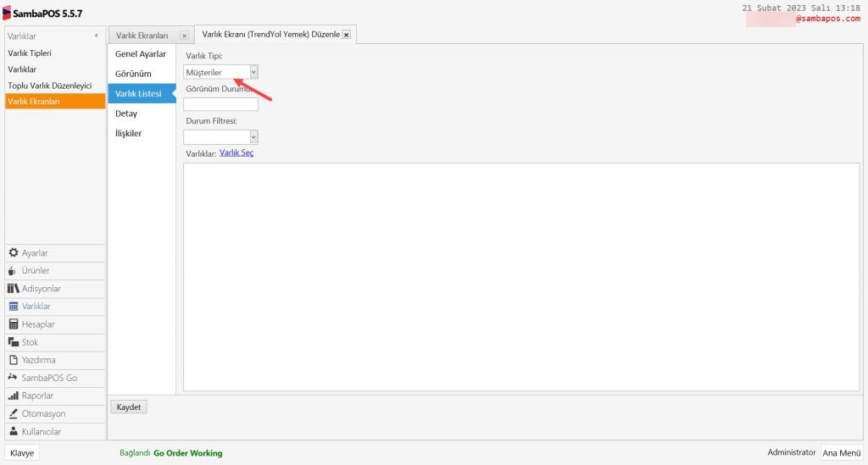This screenshot has height=465, width=868.
Task: Expand the Durum Filtresi dropdown
Action: (x=253, y=136)
